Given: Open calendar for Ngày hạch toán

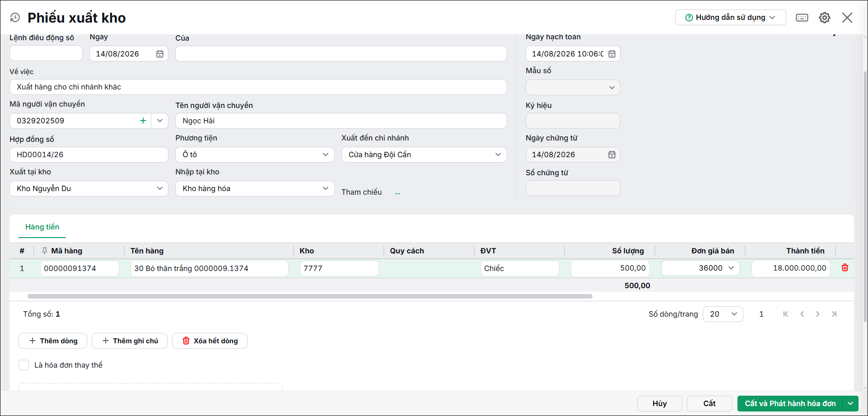Looking at the screenshot, I should [x=612, y=54].
